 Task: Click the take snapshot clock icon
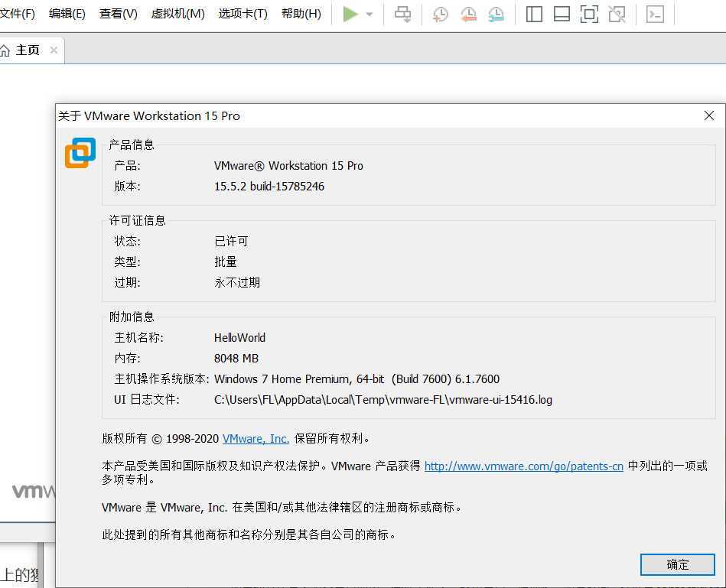[x=441, y=15]
